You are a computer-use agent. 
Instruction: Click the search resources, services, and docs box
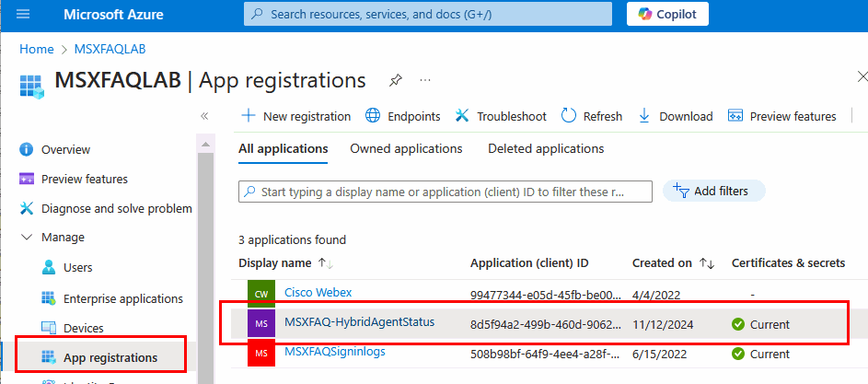pyautogui.click(x=428, y=14)
